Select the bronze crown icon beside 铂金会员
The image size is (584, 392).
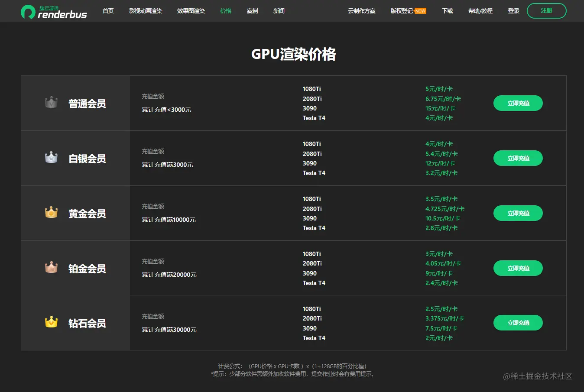(x=51, y=268)
